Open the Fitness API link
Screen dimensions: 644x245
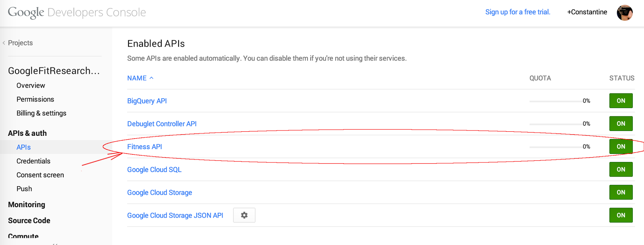coord(144,147)
